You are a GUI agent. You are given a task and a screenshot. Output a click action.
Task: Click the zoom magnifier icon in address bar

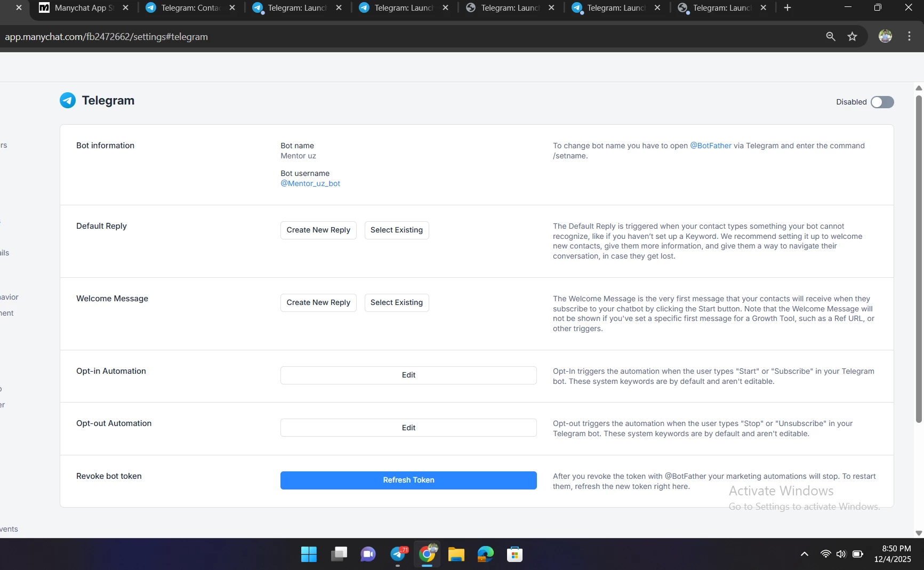[831, 36]
